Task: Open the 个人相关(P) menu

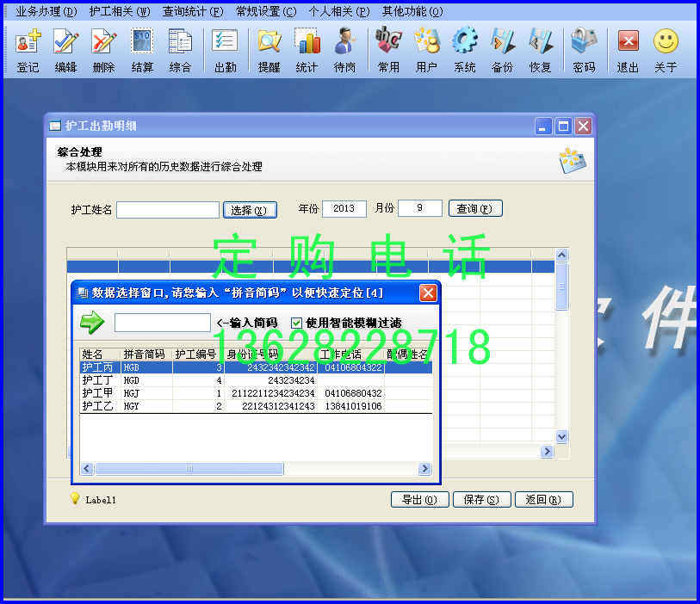Action: (339, 11)
